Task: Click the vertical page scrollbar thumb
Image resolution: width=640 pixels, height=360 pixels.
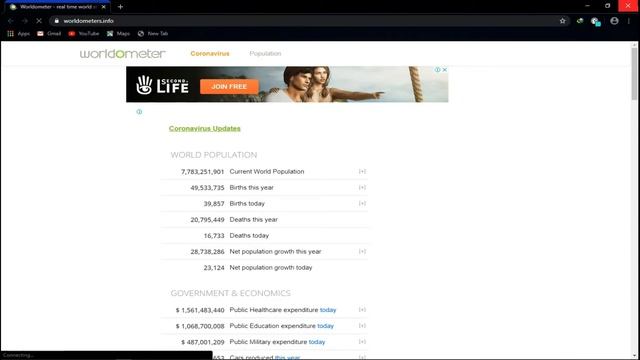Action: coord(634,73)
